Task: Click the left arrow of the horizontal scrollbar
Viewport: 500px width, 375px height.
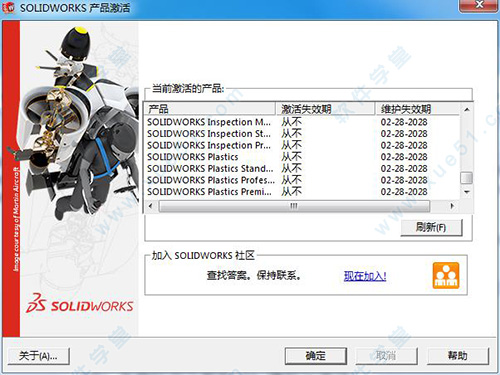Action: pyautogui.click(x=150, y=206)
